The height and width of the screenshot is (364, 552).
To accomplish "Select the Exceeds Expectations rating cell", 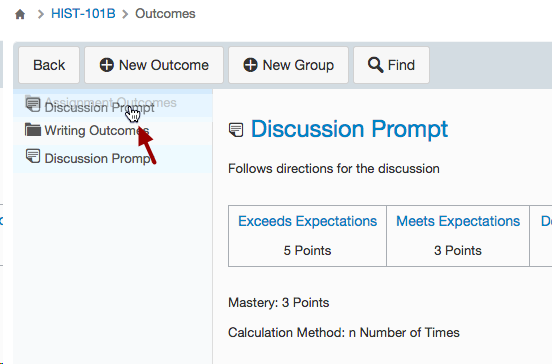I will pos(307,236).
